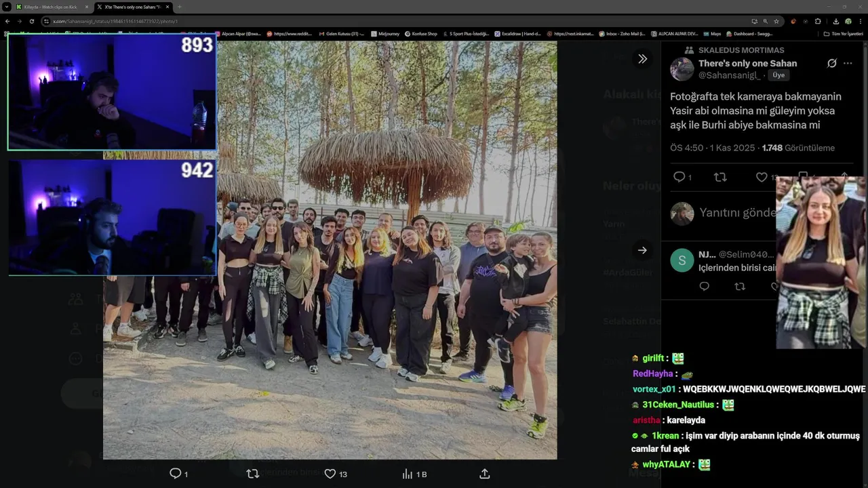Screen dimensions: 868x488
Task: Click the share icon below the photo
Action: (x=485, y=474)
